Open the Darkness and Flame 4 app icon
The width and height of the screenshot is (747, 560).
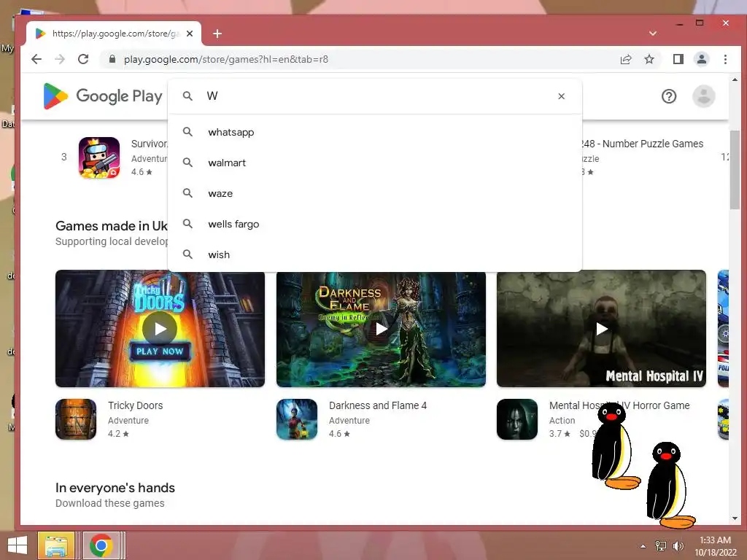[297, 419]
